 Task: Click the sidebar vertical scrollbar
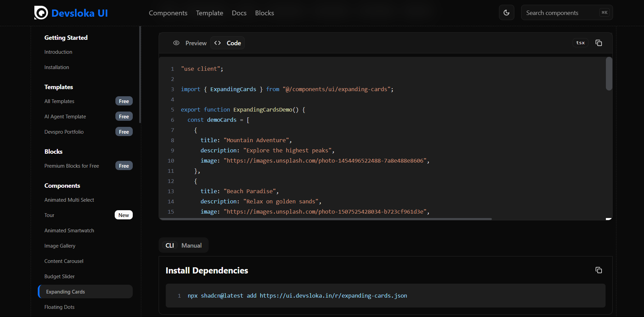[140, 75]
